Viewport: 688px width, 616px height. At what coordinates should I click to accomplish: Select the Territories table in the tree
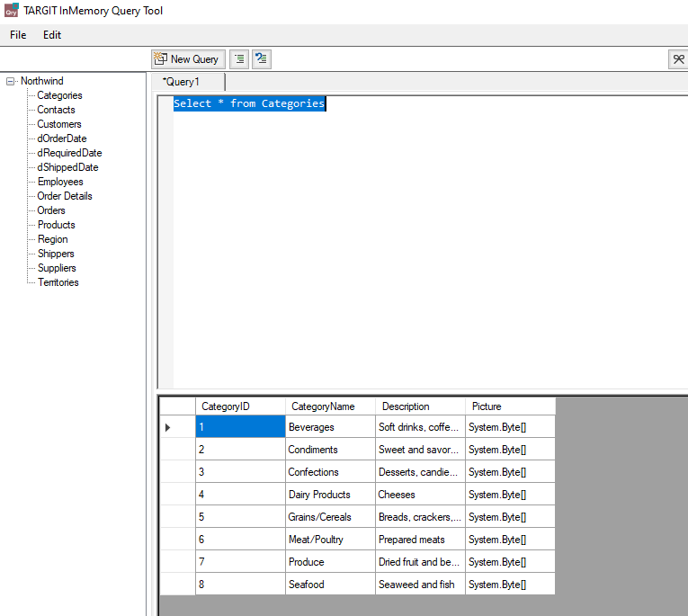tap(58, 282)
